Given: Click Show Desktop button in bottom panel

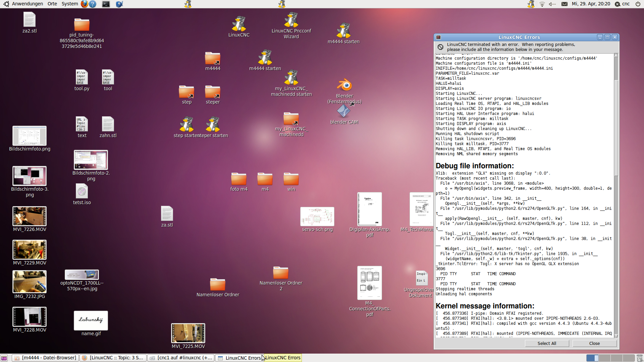Looking at the screenshot, I should pos(4,358).
